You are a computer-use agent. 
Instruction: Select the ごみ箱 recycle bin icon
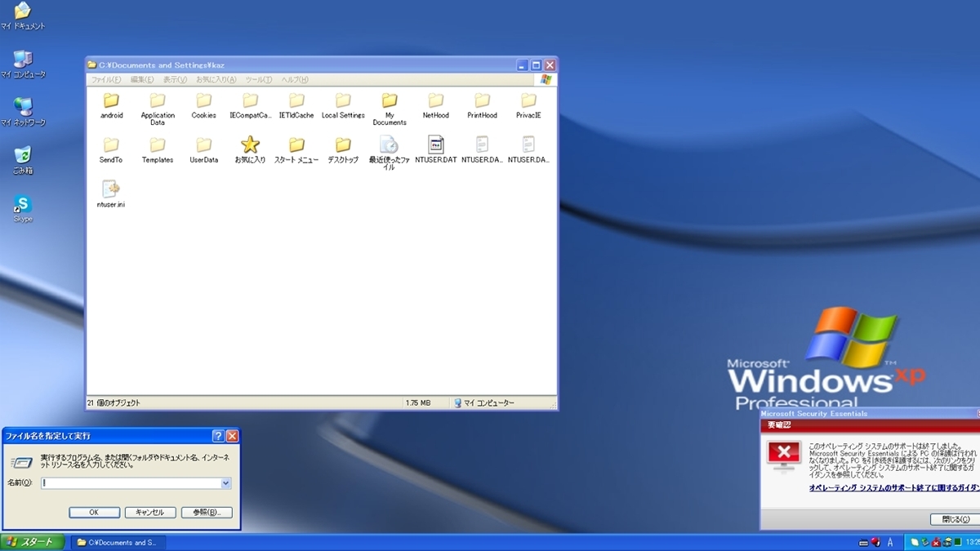23,161
